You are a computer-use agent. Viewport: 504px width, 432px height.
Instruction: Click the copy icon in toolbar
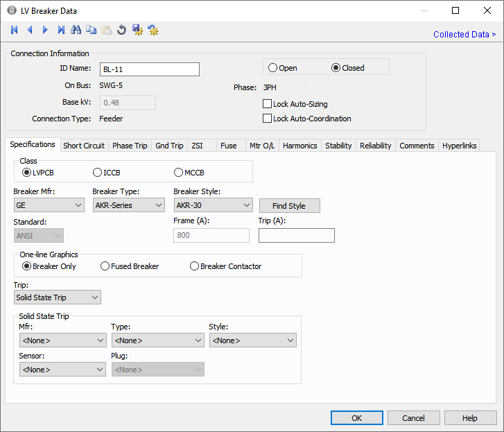pyautogui.click(x=92, y=30)
